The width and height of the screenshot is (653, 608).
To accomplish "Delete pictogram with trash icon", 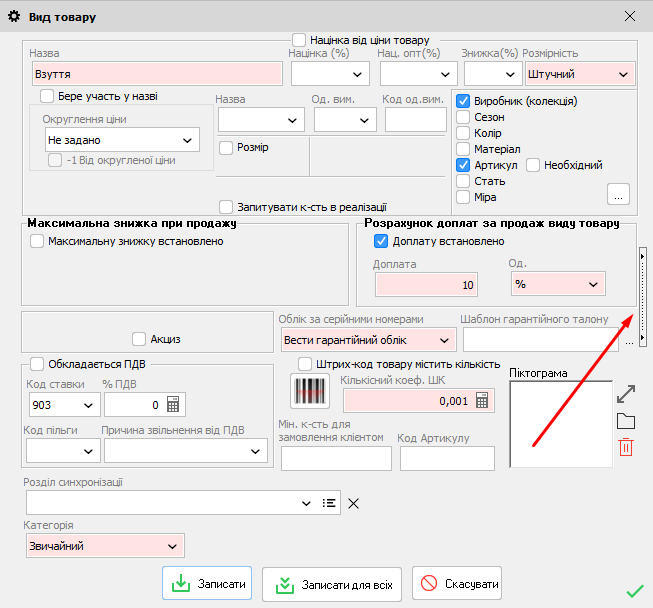I will coord(626,447).
